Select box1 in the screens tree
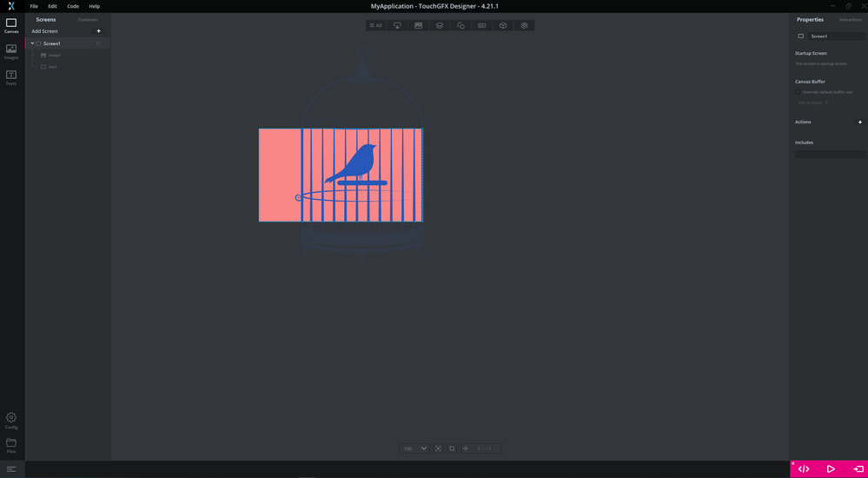 click(53, 66)
